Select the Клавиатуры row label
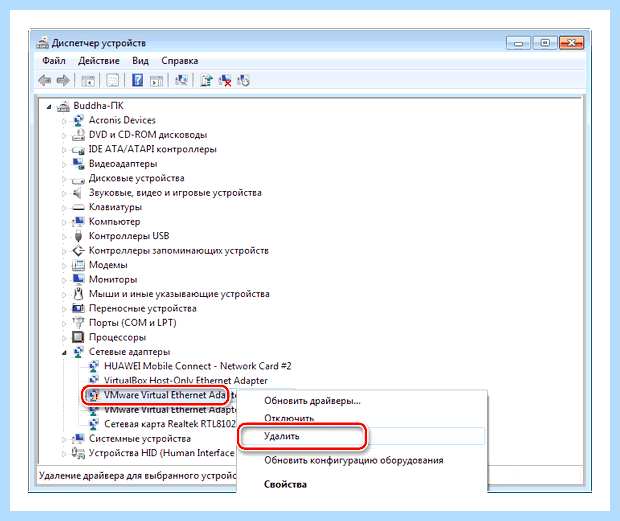The image size is (620, 521). (x=115, y=207)
